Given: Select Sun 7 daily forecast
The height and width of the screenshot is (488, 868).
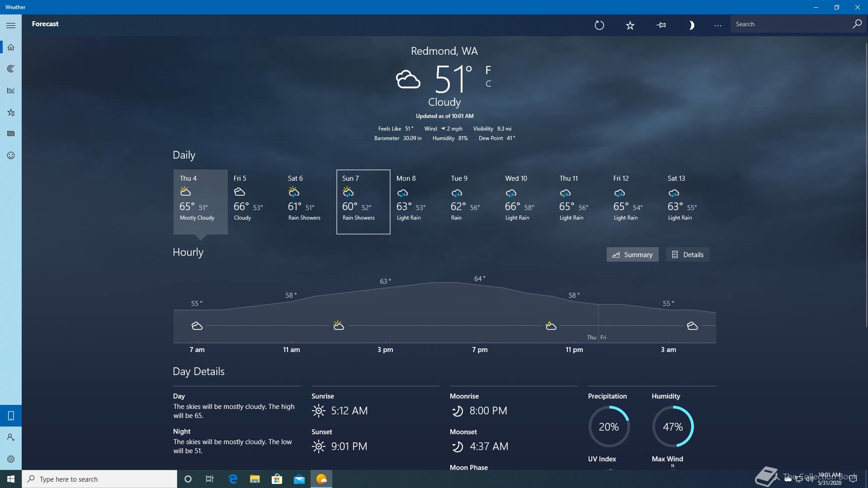Looking at the screenshot, I should tap(363, 202).
